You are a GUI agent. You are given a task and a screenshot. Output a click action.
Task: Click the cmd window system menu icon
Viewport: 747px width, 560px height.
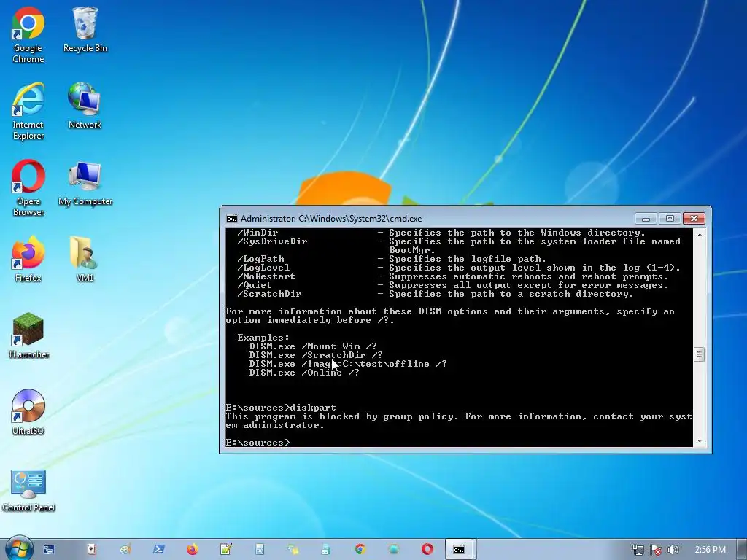pyautogui.click(x=232, y=219)
